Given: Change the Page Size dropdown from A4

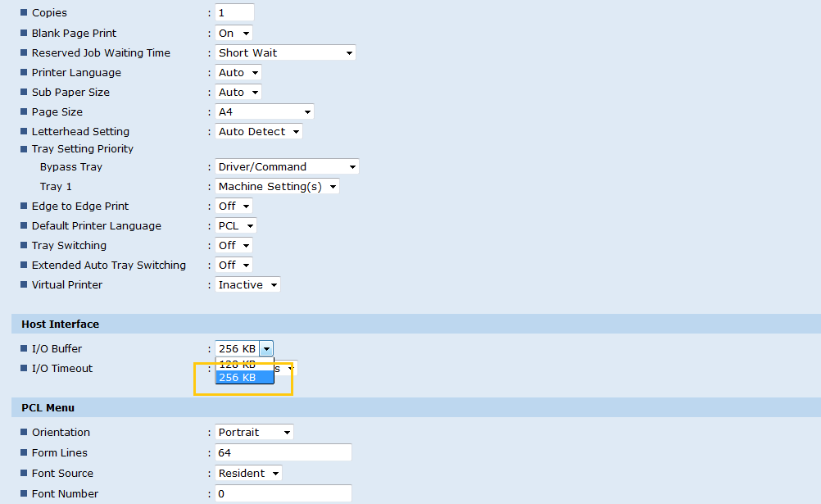Looking at the screenshot, I should pos(264,112).
